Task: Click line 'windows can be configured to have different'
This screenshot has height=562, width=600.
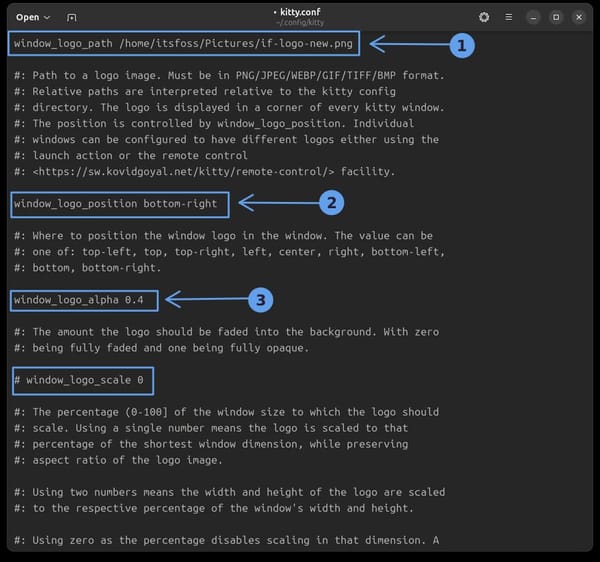Action: coord(226,139)
